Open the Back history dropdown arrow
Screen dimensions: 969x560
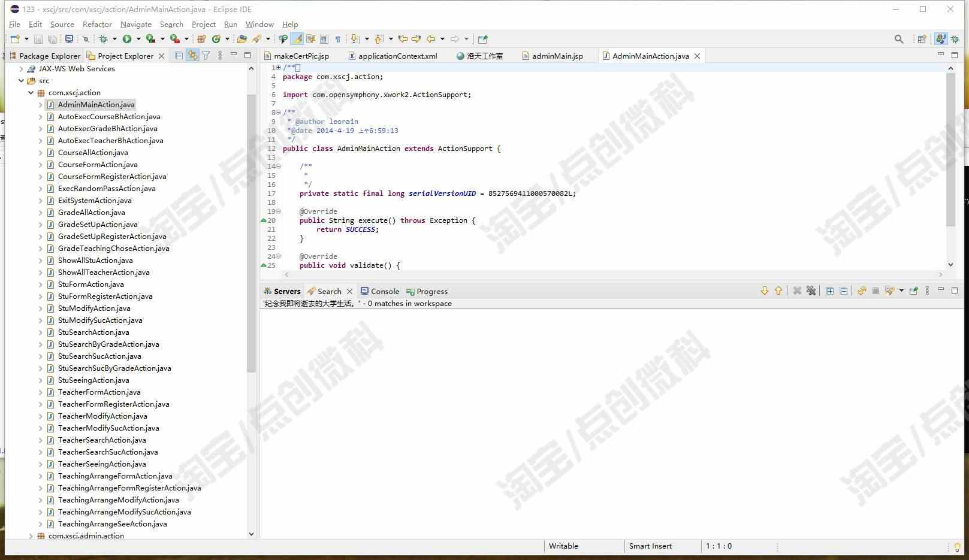(442, 39)
